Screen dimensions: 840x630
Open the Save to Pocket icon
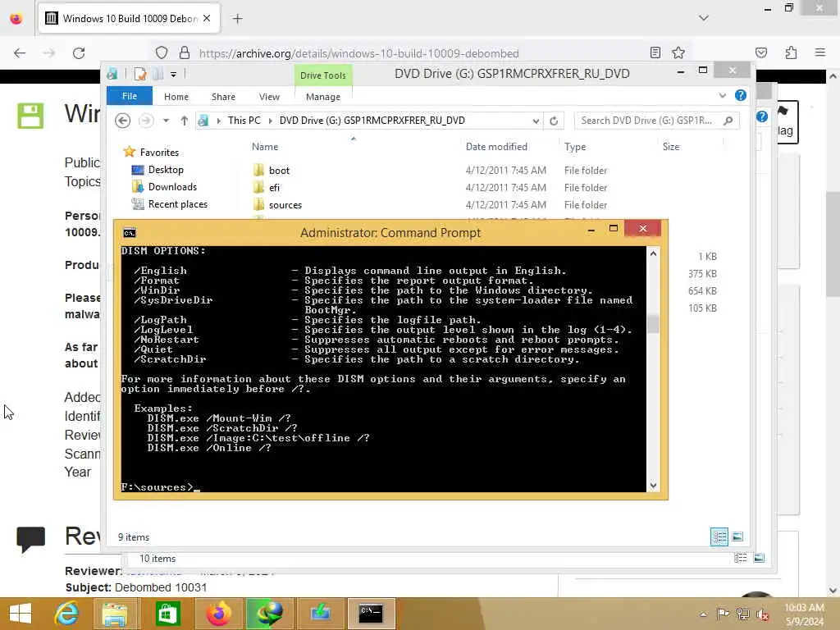760,52
